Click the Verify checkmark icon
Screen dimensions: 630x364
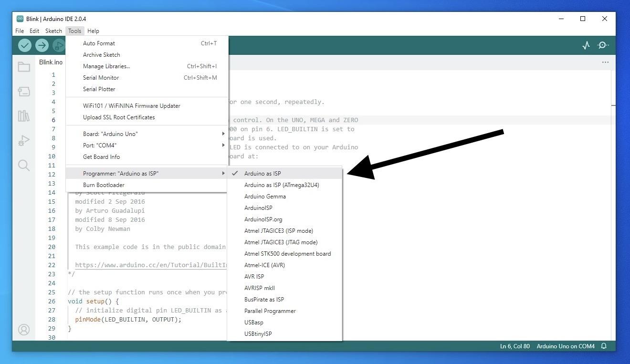tap(25, 45)
